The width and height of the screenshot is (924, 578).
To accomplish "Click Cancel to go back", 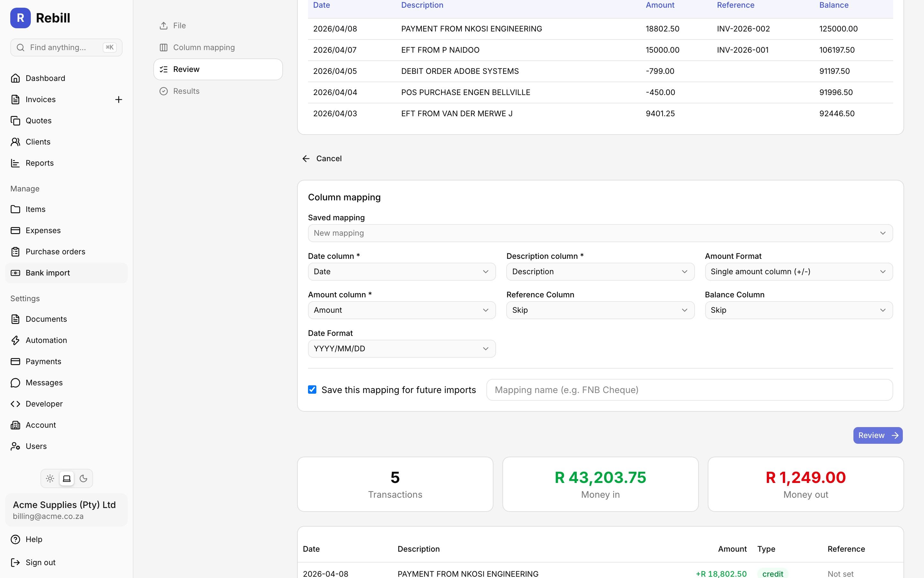I will click(x=322, y=159).
